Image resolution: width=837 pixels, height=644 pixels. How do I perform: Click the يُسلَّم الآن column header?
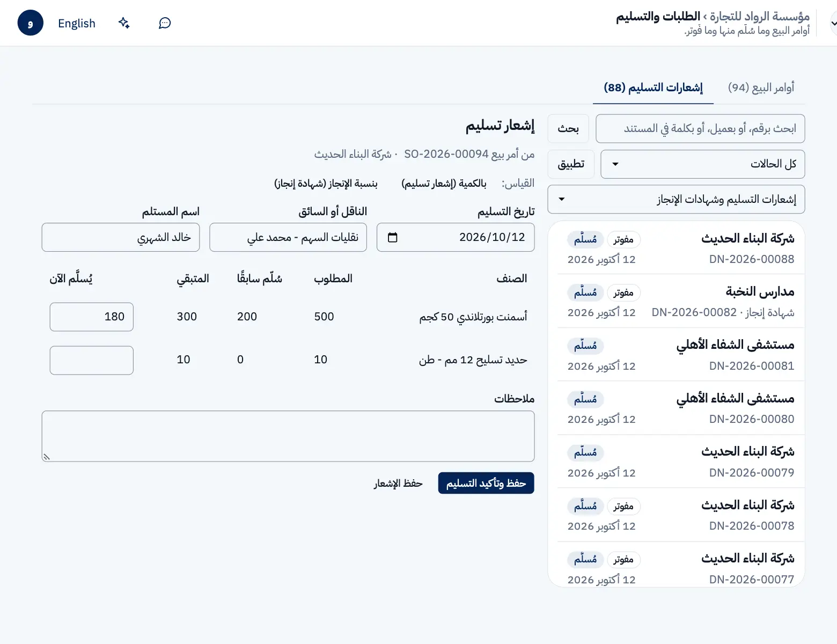tap(71, 279)
